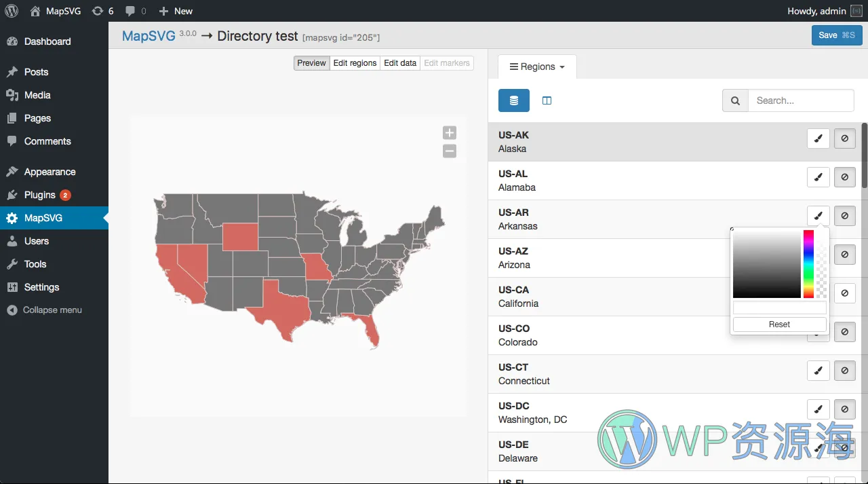Screen dimensions: 868x484
Task: Click Wyoming highlighted on the map
Action: coord(240,236)
